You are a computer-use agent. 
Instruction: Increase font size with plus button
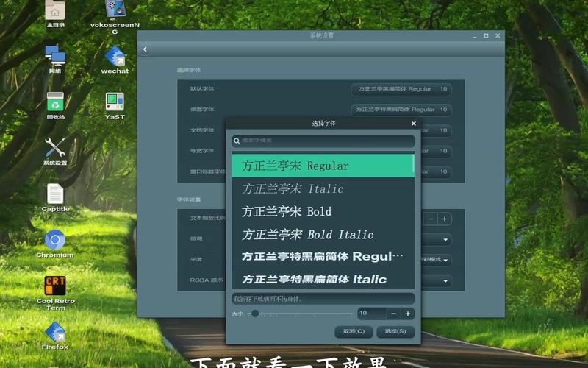click(408, 314)
